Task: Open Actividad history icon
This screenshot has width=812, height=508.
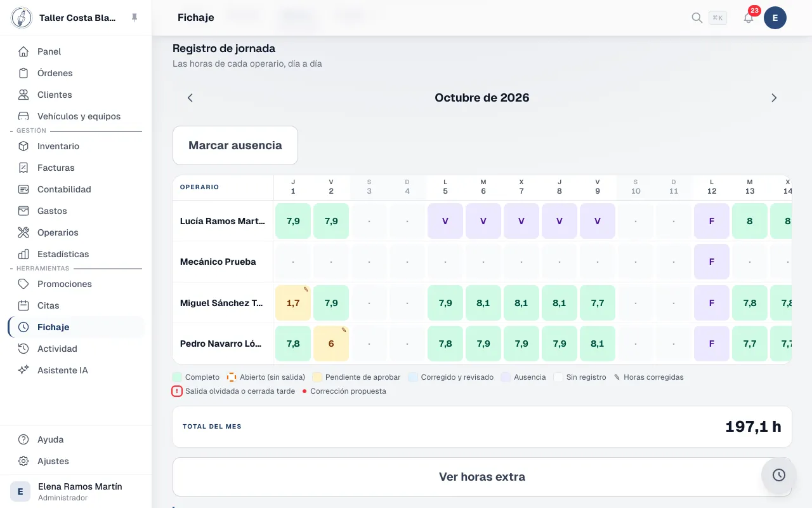Action: pos(23,349)
